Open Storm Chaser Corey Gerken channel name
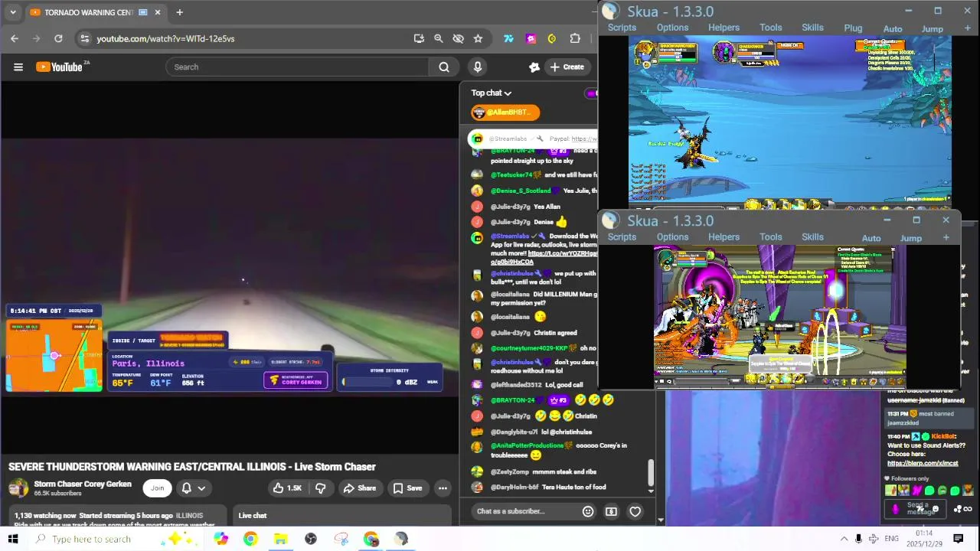Viewport: 980px width, 551px height. (83, 484)
